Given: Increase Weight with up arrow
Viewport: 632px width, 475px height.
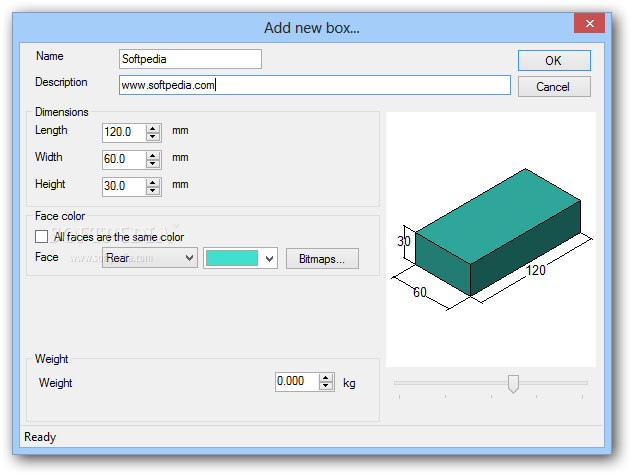Looking at the screenshot, I should tap(326, 377).
